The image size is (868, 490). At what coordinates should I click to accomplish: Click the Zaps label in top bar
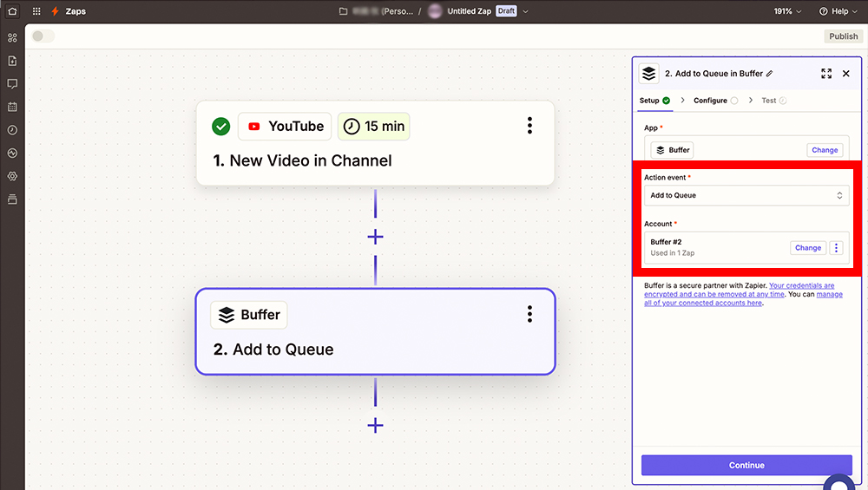click(x=76, y=11)
